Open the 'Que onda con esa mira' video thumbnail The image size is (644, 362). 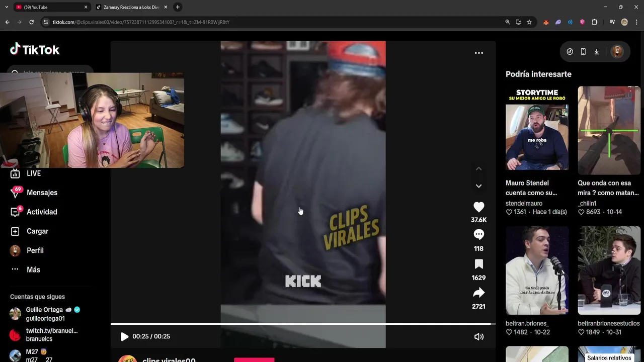pos(609,130)
